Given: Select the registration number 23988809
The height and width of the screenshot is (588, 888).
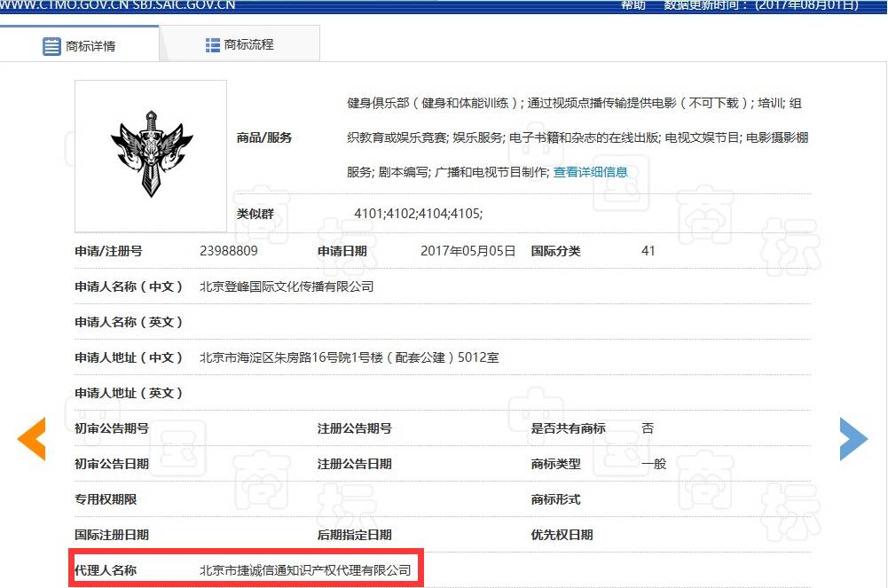Looking at the screenshot, I should 229,251.
